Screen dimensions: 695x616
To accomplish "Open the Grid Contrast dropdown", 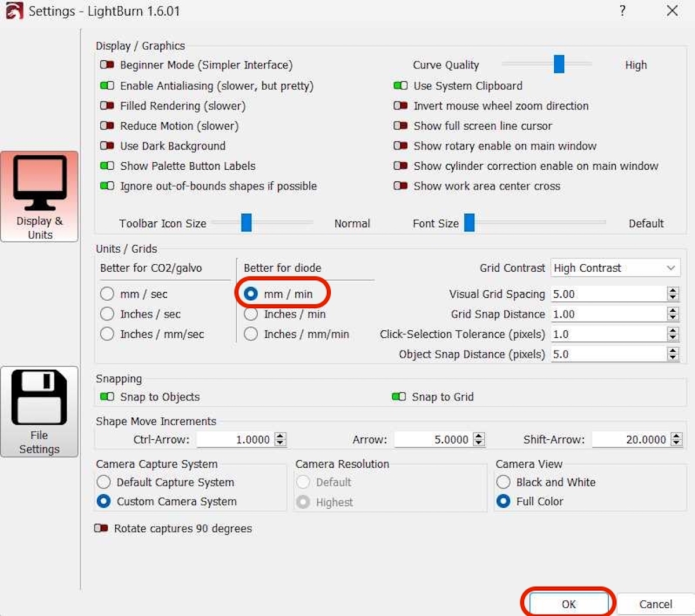I will pyautogui.click(x=614, y=268).
